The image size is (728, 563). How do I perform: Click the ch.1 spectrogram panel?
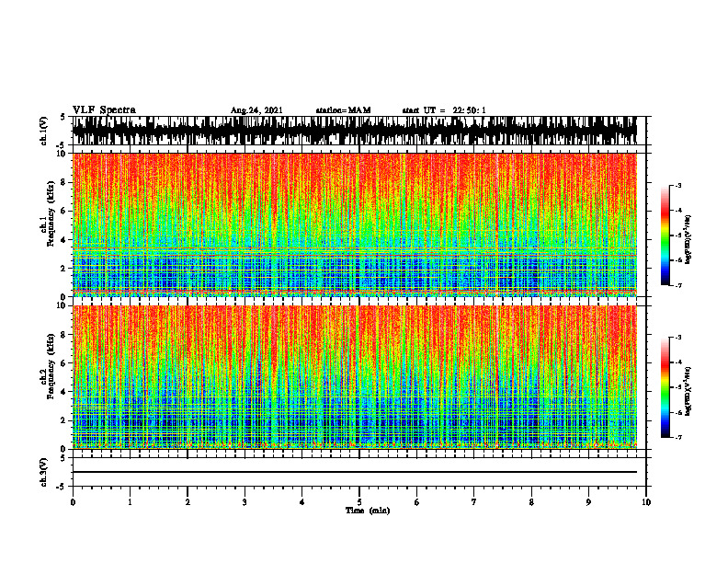pos(355,224)
